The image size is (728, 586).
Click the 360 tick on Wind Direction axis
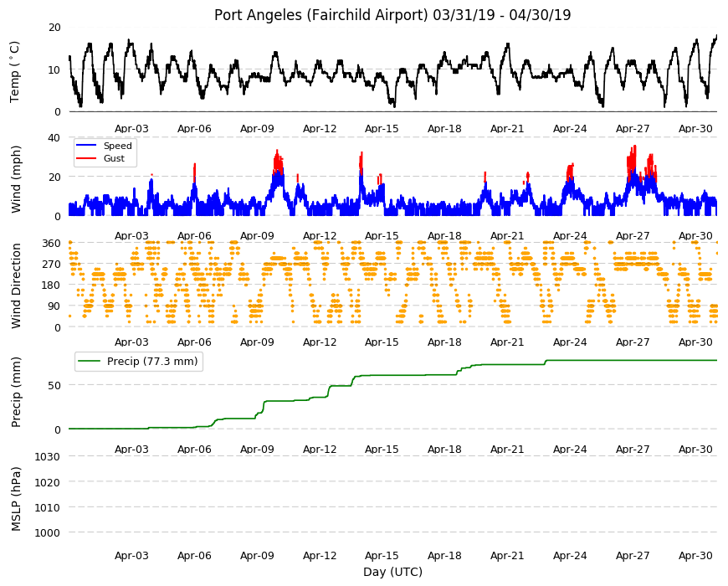(52, 244)
